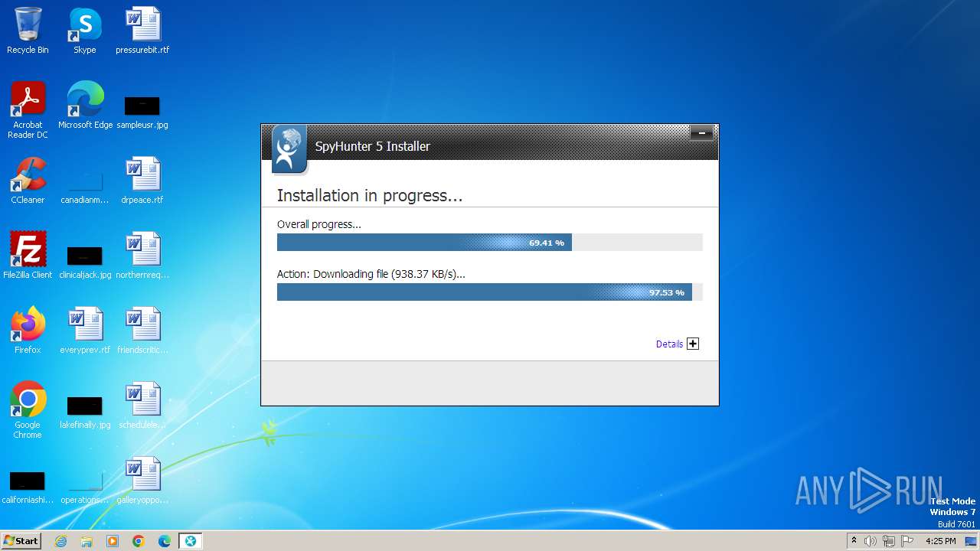Image resolution: width=980 pixels, height=551 pixels.
Task: Select sampleusr.jpg file on desktop
Action: pos(142,111)
